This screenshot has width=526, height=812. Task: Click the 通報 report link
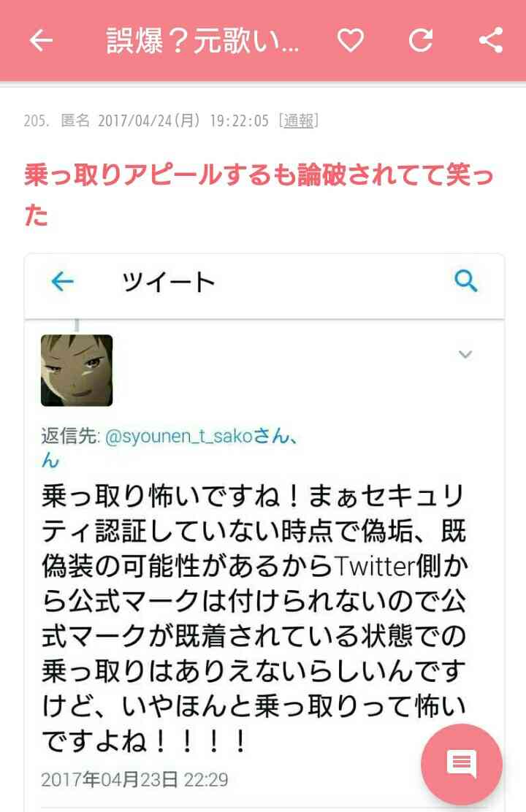click(299, 120)
